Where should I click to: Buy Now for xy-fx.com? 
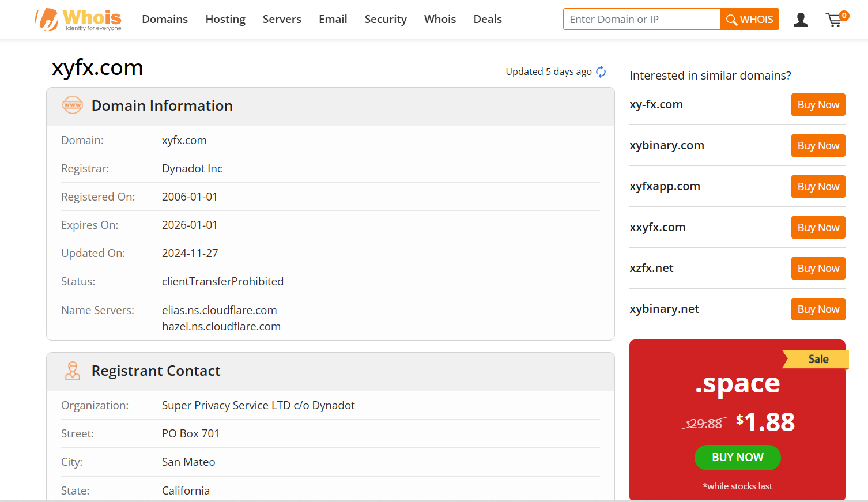(x=818, y=104)
